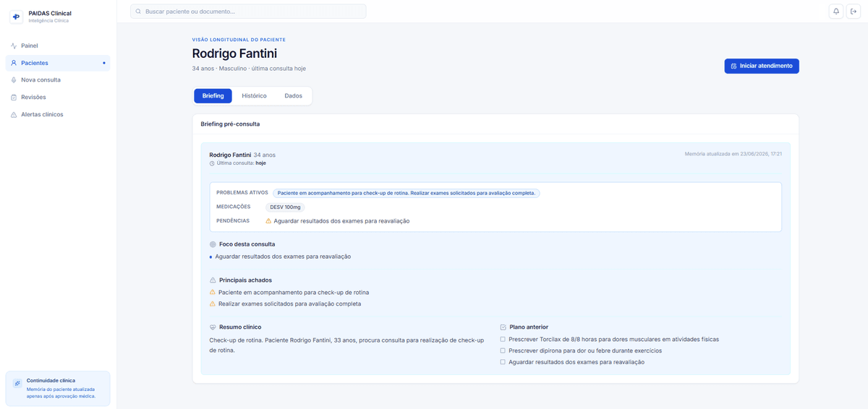Image resolution: width=868 pixels, height=409 pixels.
Task: Check Aguardar resultados dos exames plan item
Action: click(x=503, y=362)
